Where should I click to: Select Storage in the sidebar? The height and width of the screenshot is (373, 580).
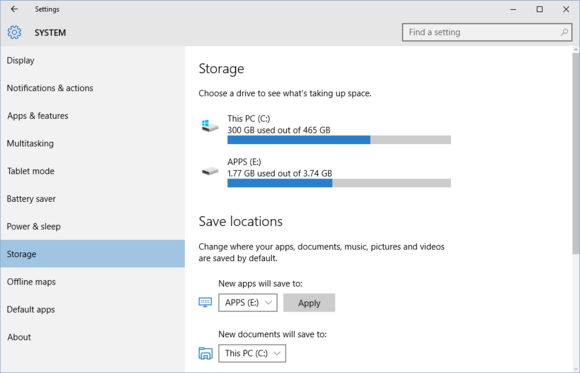(x=92, y=254)
